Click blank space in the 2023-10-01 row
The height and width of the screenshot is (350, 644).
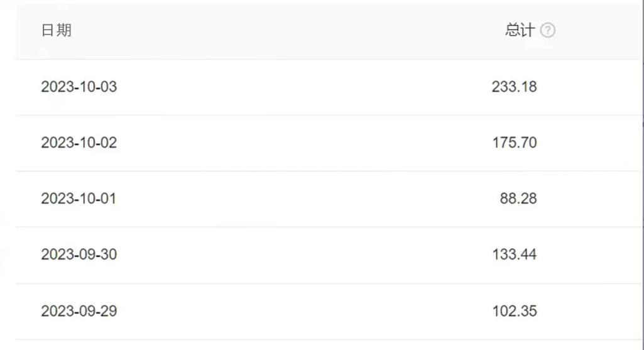click(x=304, y=199)
